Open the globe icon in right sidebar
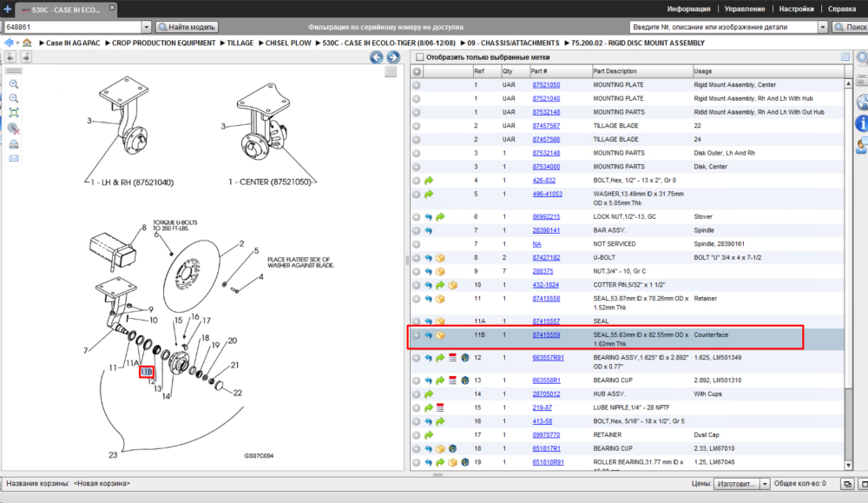Viewport: 868px width, 503px height. 863,102
